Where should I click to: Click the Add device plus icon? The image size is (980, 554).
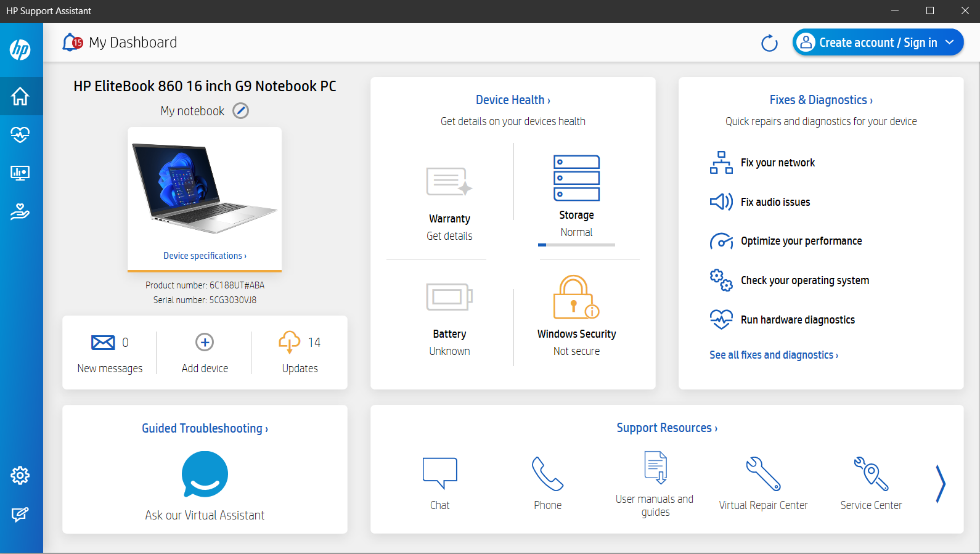click(x=205, y=342)
